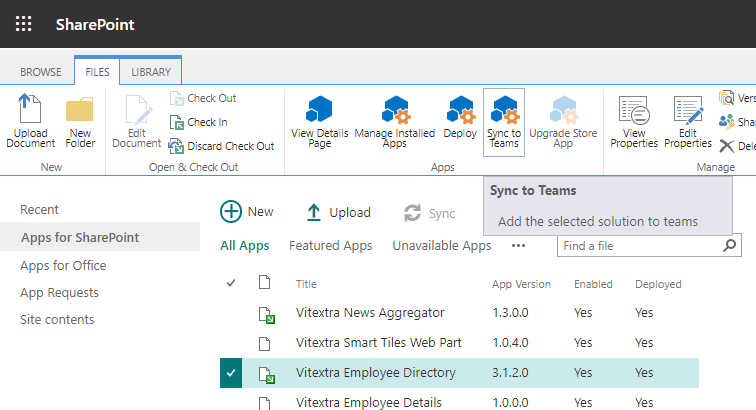
Task: Open View Properties in ribbon
Action: pos(634,122)
